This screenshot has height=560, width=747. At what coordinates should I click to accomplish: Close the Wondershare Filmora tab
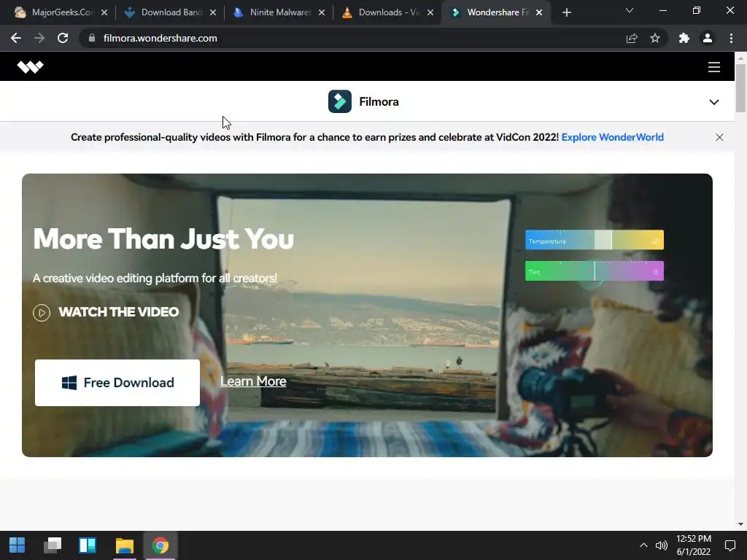[539, 12]
